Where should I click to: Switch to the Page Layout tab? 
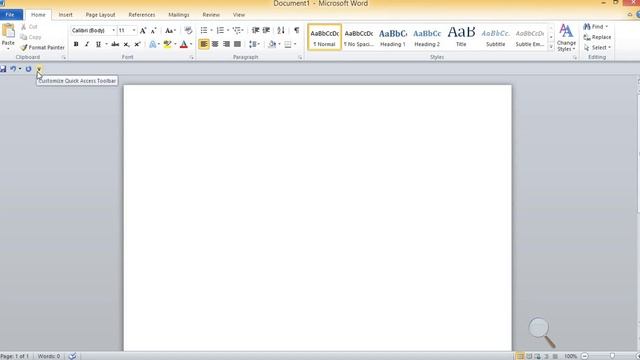tap(100, 15)
